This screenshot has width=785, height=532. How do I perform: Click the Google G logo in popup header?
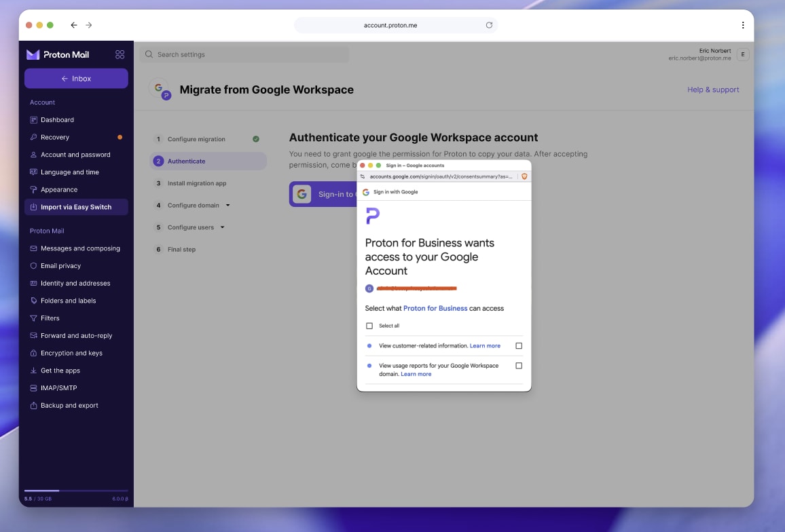click(365, 192)
